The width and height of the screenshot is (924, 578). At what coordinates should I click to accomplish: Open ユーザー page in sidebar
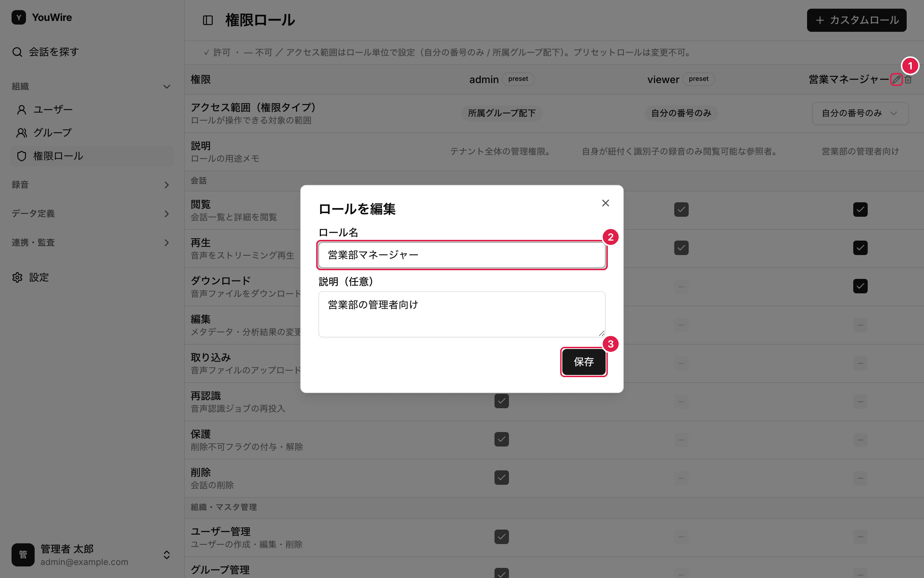pos(92,110)
